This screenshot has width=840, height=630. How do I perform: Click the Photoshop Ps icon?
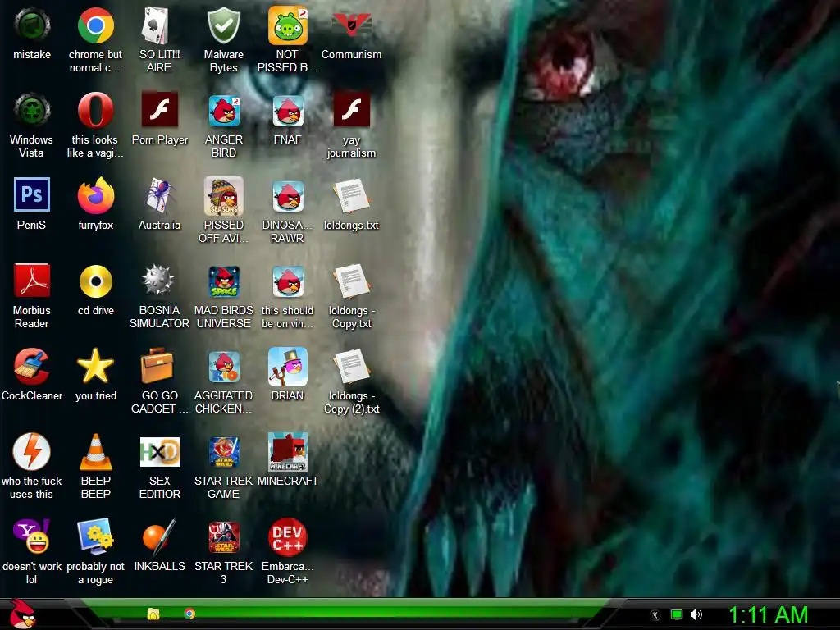pos(32,195)
